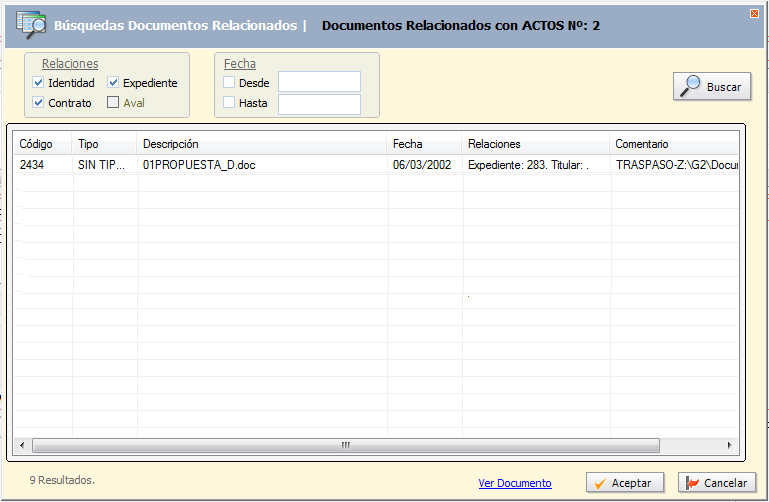Screen dimensions: 769x502
Task: Sort by the Fecha column header
Action: coord(407,145)
